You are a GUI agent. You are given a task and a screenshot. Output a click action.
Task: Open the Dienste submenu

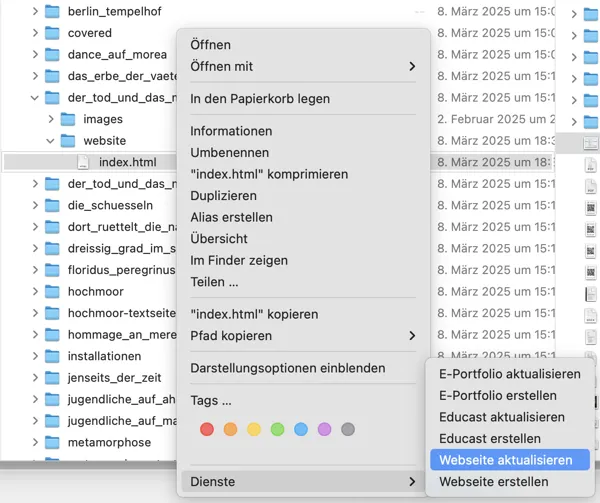[x=303, y=482]
